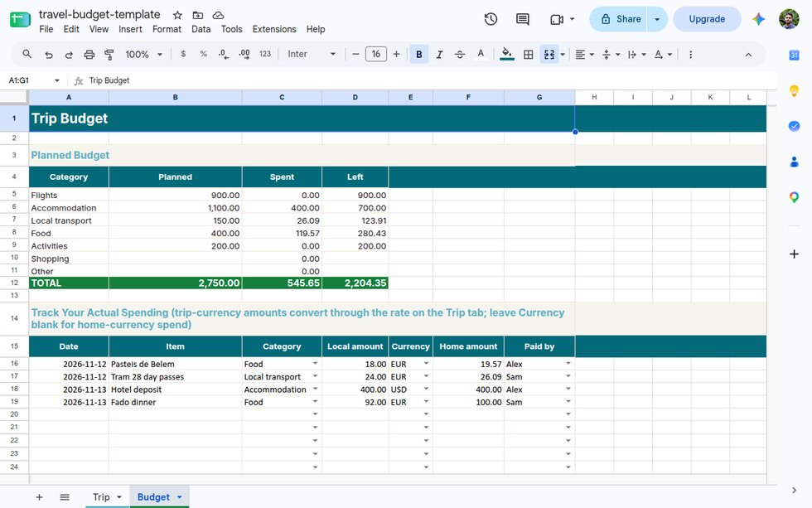Toggle Bold formatting
Viewport: 812px width, 508px height.
point(419,55)
